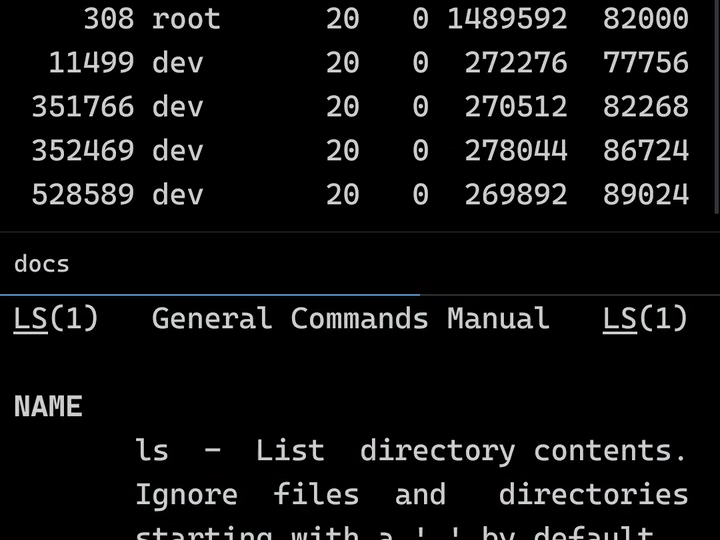Click virtual memory value 269892
Image resolution: width=720 pixels, height=540 pixels.
click(516, 194)
